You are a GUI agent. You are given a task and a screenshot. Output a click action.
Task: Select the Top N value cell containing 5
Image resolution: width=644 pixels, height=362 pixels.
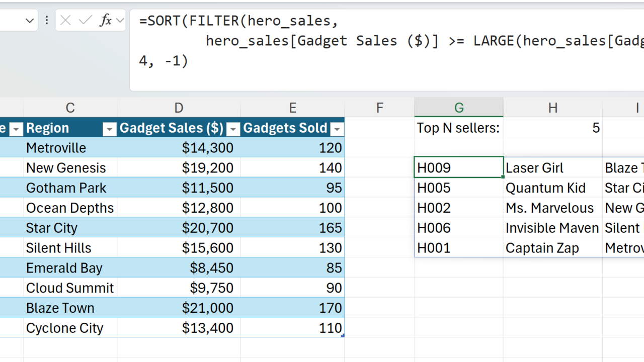552,128
